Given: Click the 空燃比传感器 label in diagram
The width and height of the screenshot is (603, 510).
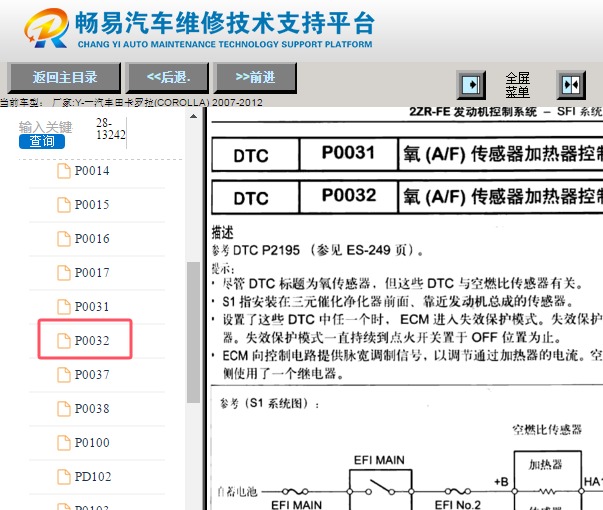Looking at the screenshot, I should [x=546, y=430].
